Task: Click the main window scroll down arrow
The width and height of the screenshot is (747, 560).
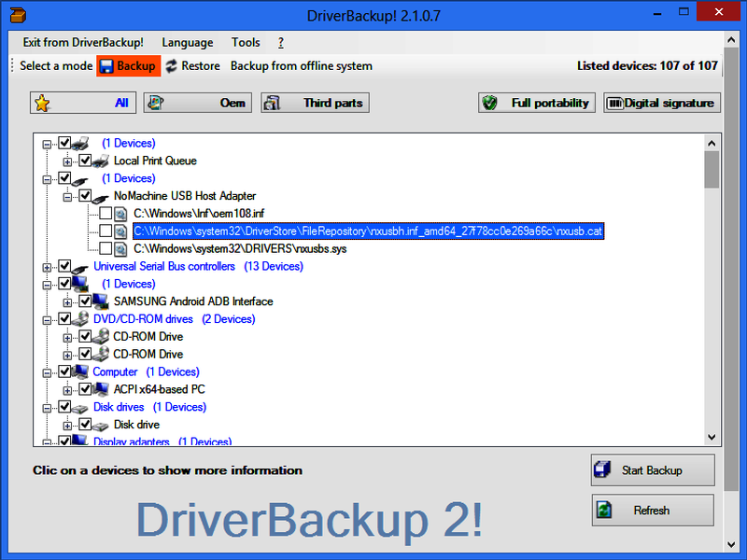Action: (x=731, y=544)
